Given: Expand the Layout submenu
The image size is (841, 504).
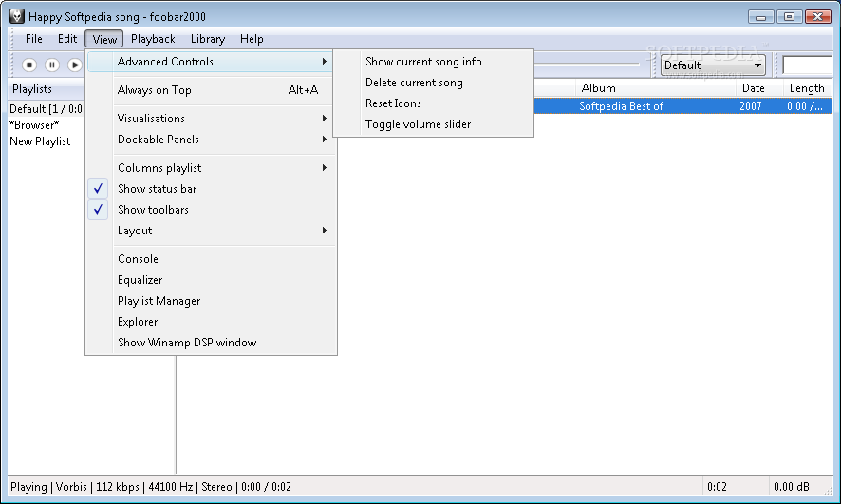Looking at the screenshot, I should pyautogui.click(x=211, y=231).
